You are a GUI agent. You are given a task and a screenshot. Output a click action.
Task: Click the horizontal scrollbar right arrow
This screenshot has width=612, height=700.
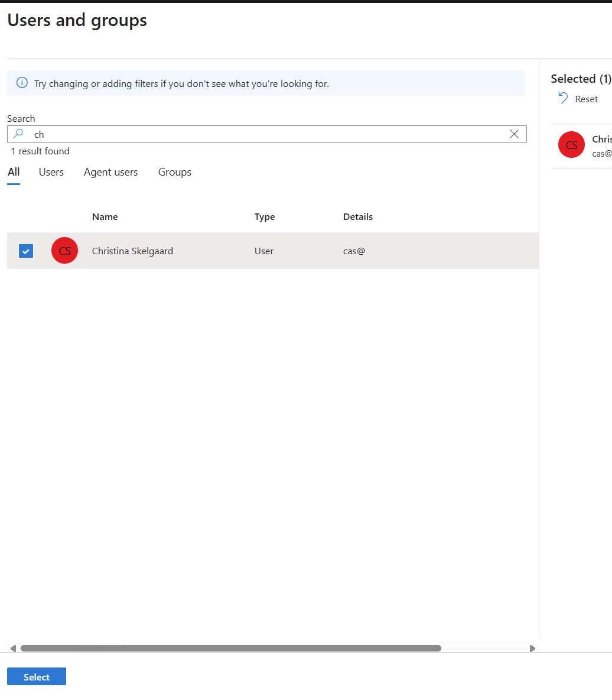coord(532,648)
